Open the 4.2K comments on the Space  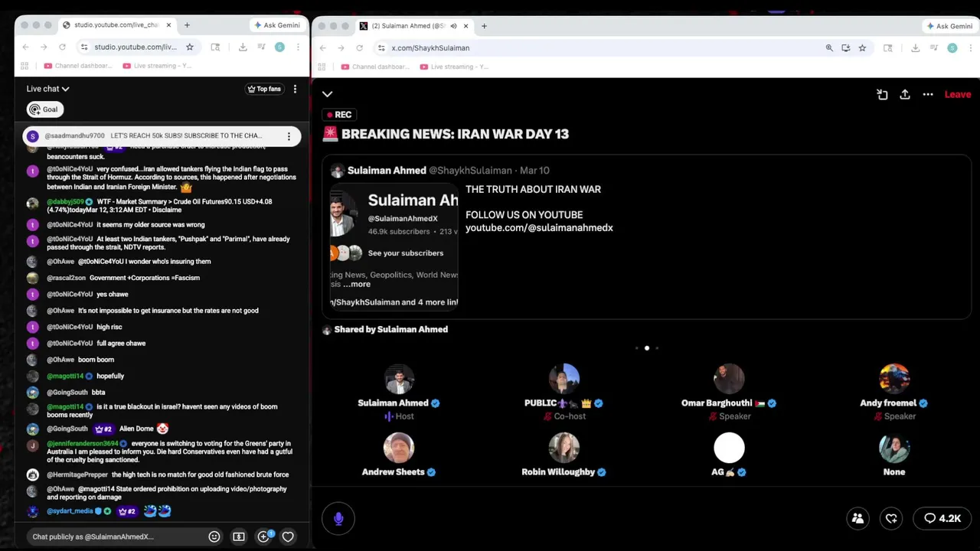[x=942, y=518]
